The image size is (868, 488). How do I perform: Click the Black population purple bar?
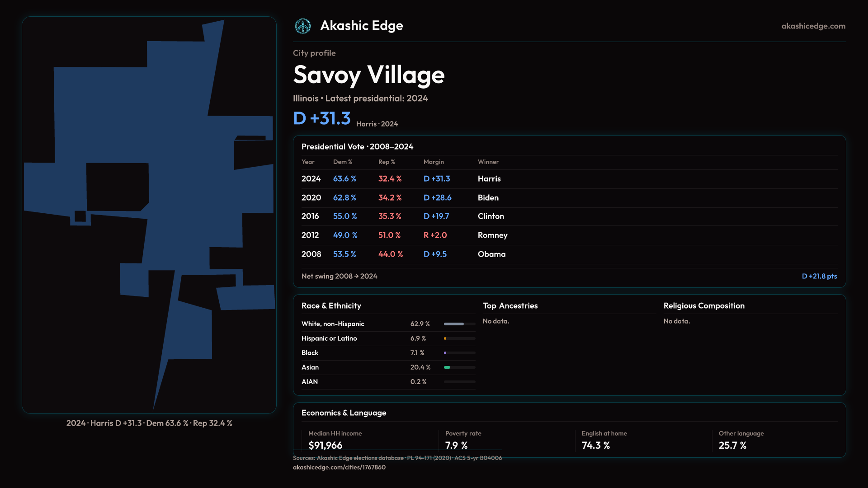pos(445,353)
